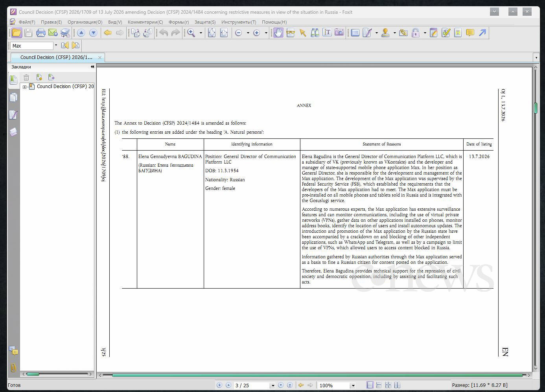Image resolution: width=545 pixels, height=392 pixels.
Task: Select the Zoom In magnifier tool
Action: tap(191, 33)
